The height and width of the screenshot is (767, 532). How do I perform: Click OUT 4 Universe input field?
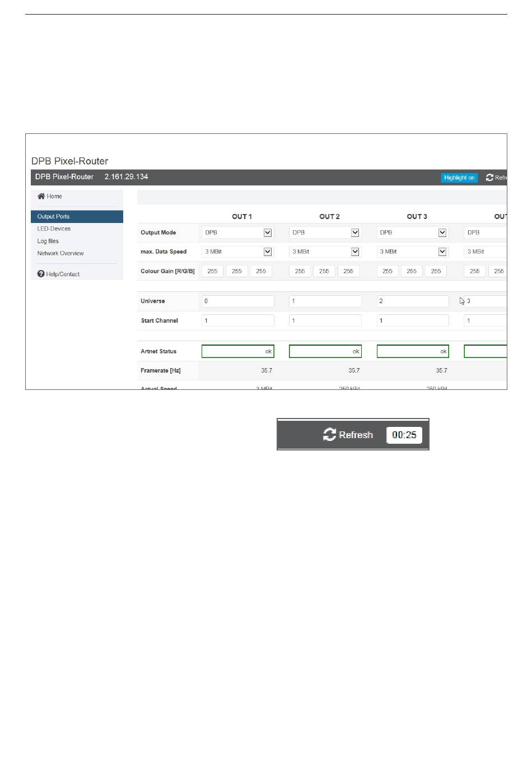click(x=486, y=301)
